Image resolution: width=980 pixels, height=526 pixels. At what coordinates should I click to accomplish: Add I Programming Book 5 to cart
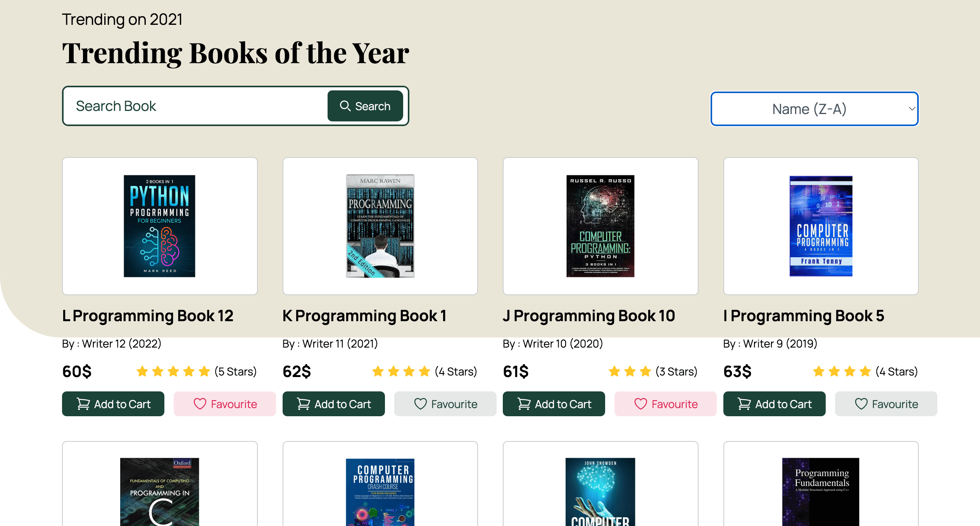click(x=774, y=404)
